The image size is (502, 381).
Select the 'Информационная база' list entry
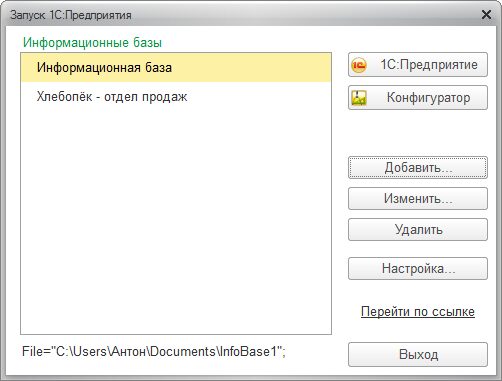(176, 67)
